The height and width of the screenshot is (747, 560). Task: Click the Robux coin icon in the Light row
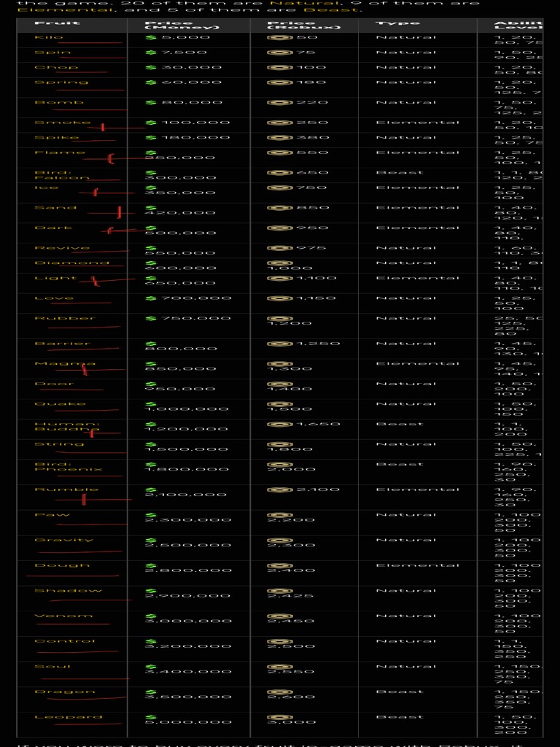coord(279,278)
